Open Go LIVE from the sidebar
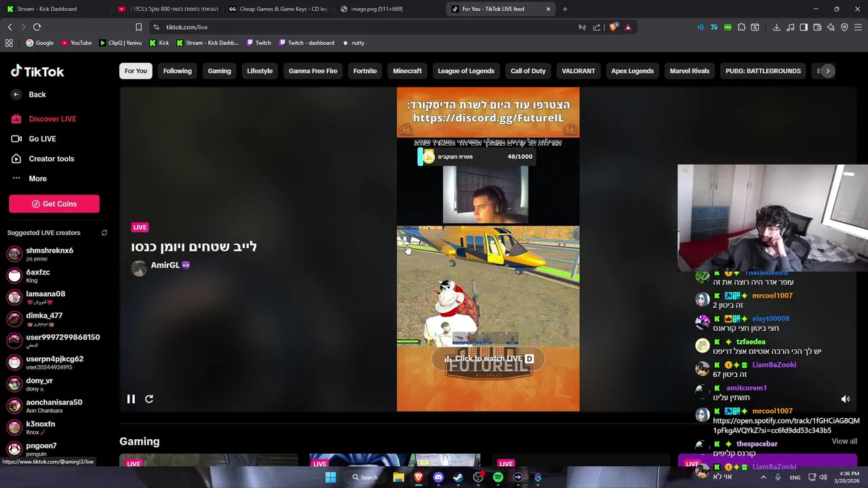Image resolution: width=868 pixels, height=488 pixels. pyautogui.click(x=34, y=139)
